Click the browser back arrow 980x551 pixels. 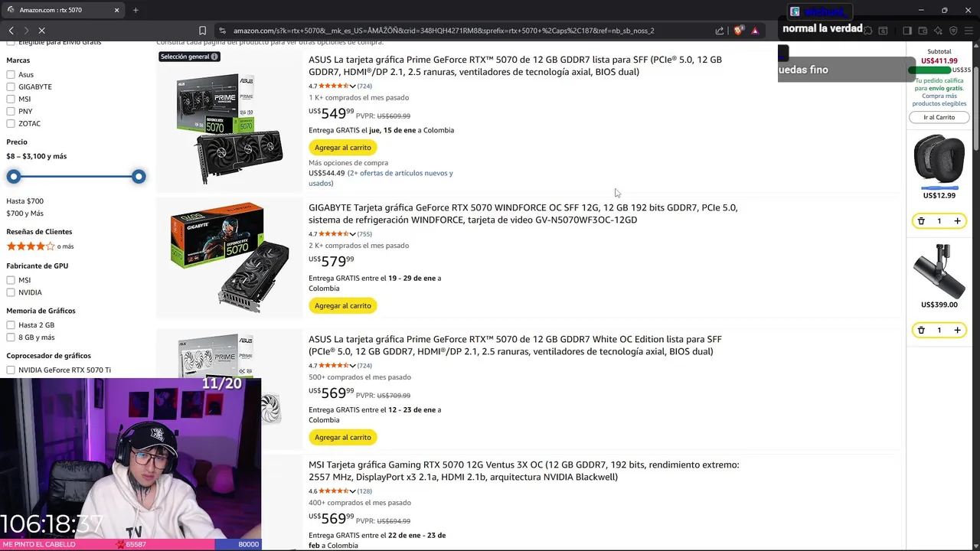[11, 31]
